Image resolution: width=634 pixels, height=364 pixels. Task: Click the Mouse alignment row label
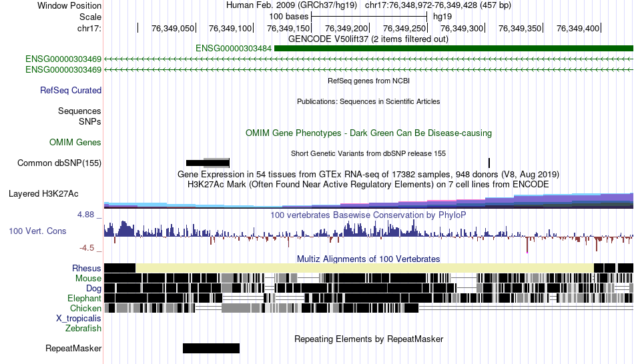[88, 279]
